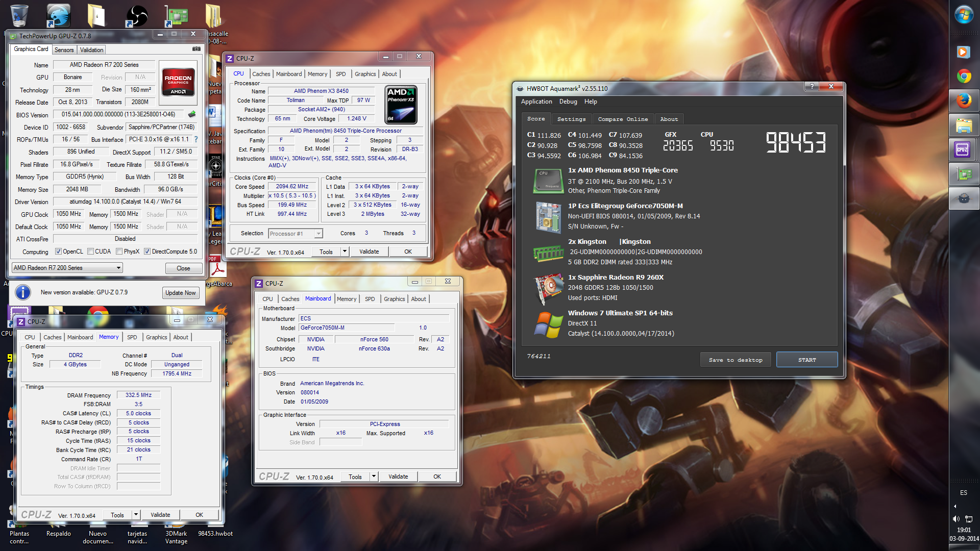
Task: Toggle the OpenCL checkbox in GPU-Z
Action: (x=58, y=252)
